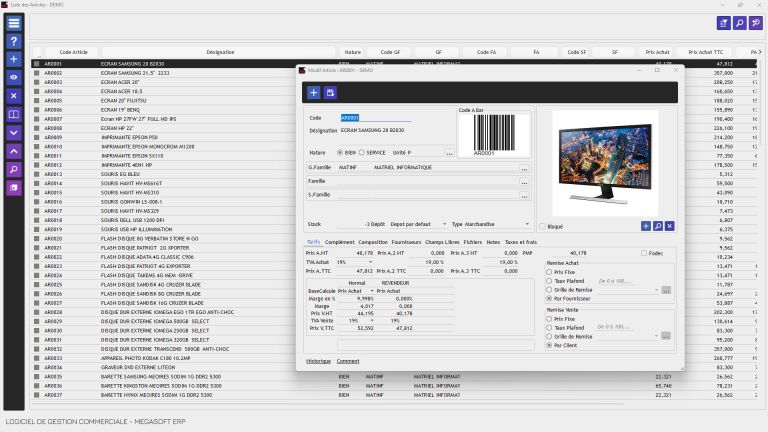Sort list by Code Article column header
The width and height of the screenshot is (768, 432).
tap(73, 52)
